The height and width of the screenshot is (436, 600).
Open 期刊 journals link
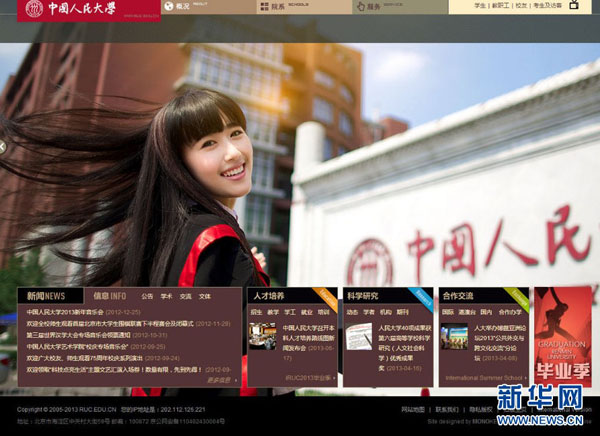pos(403,312)
